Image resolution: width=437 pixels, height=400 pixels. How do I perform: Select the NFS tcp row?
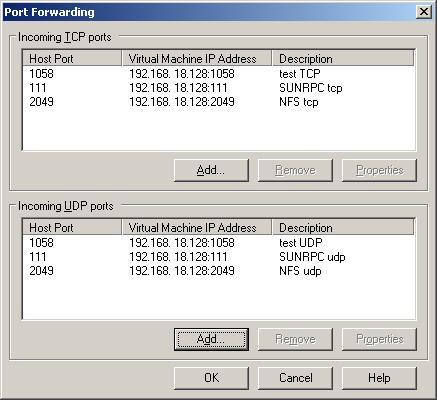click(219, 102)
